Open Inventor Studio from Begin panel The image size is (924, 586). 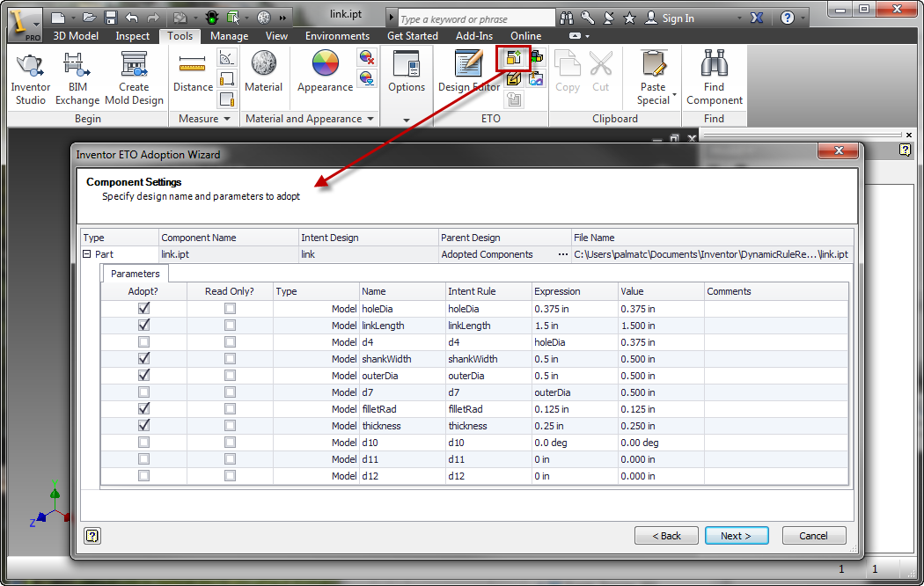(x=30, y=78)
